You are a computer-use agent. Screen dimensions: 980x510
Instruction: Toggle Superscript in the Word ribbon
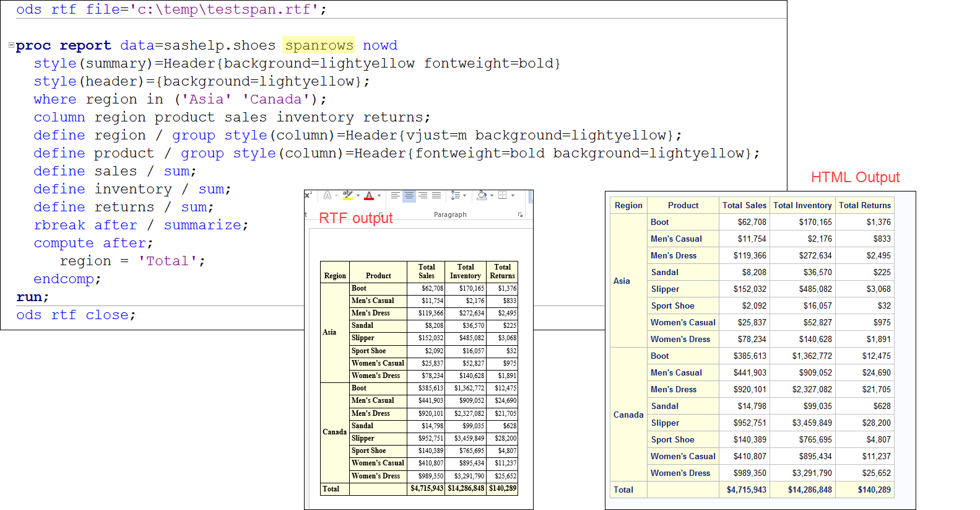point(308,195)
